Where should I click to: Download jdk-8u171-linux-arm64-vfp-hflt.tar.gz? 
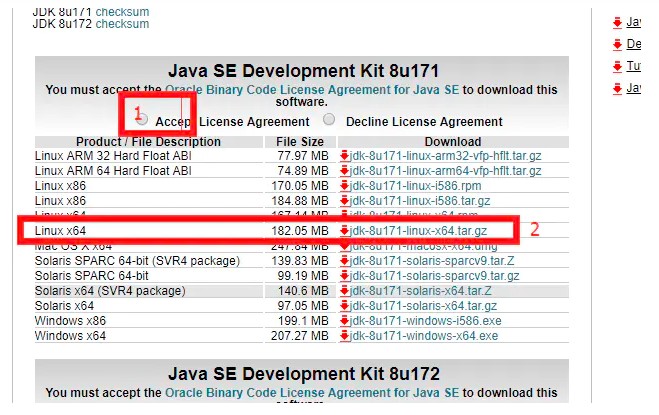coord(445,171)
